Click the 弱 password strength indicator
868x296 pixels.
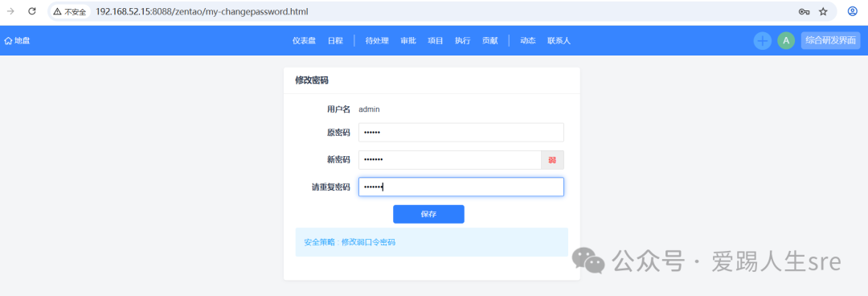tap(552, 160)
